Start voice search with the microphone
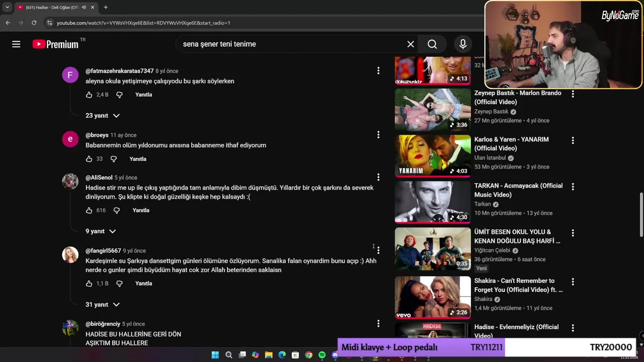This screenshot has width=644, height=362. pos(463,44)
